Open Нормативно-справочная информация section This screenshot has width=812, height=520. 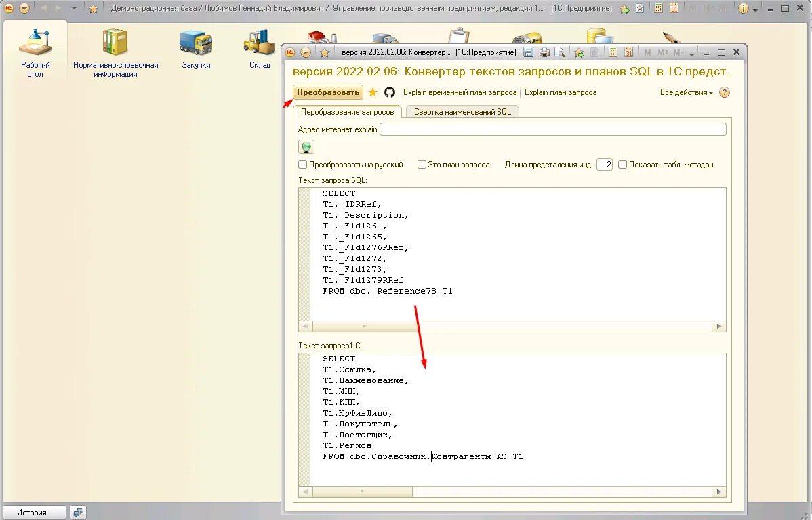click(x=115, y=53)
